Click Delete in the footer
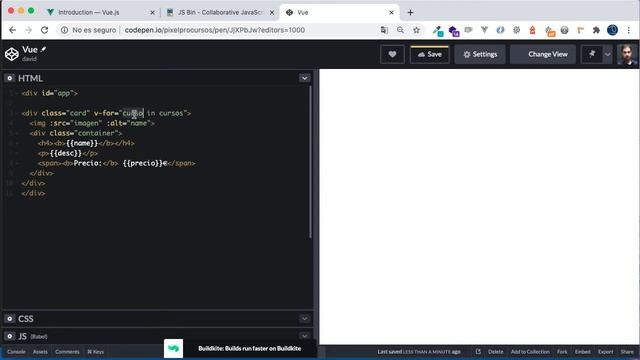Viewport: 640px width, 360px height. point(496,351)
